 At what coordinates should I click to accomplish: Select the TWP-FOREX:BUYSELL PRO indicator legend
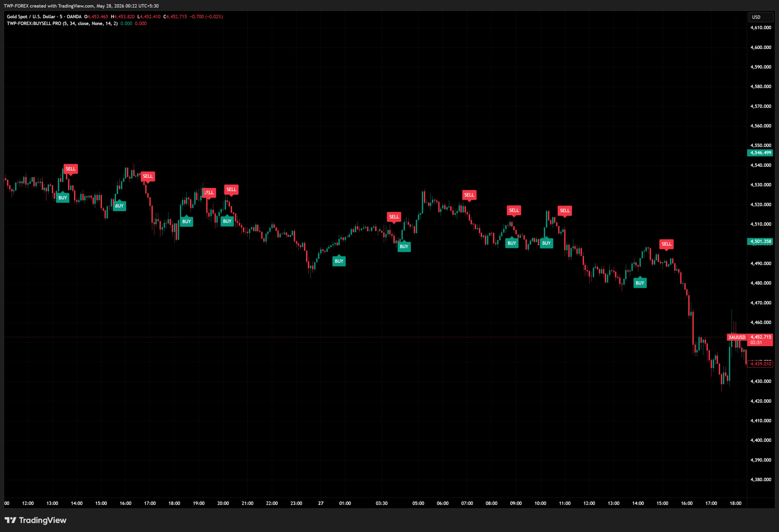pyautogui.click(x=62, y=23)
